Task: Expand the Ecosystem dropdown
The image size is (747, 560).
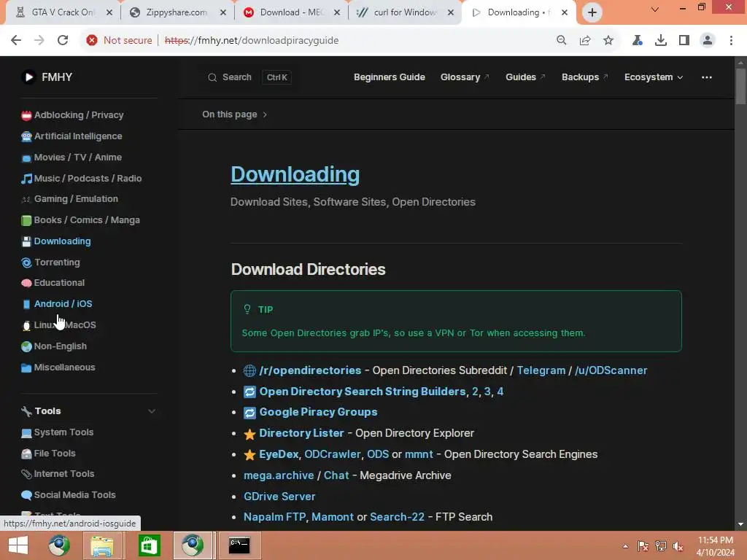Action: coord(653,77)
